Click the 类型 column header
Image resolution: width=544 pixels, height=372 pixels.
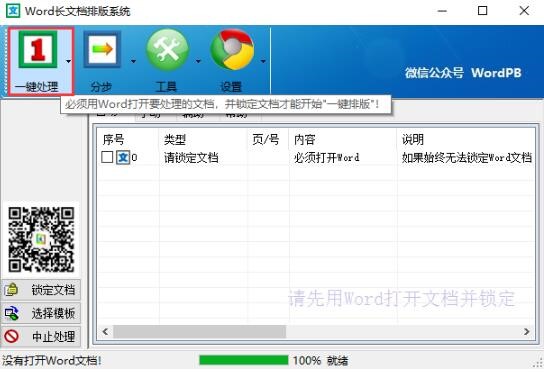[x=175, y=140]
